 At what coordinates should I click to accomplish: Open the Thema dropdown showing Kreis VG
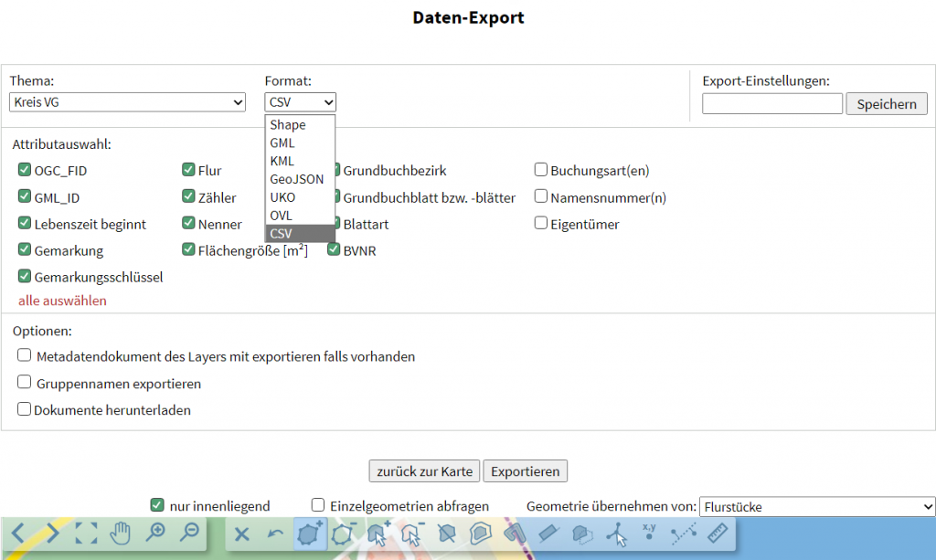point(126,102)
